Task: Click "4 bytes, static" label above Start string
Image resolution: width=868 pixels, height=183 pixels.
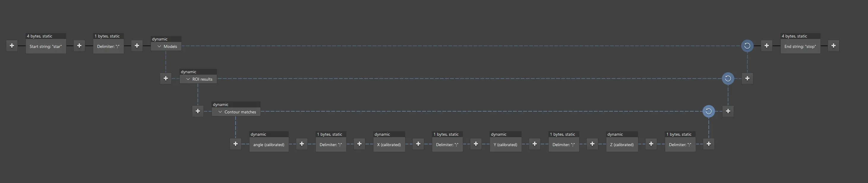Action: click(40, 36)
